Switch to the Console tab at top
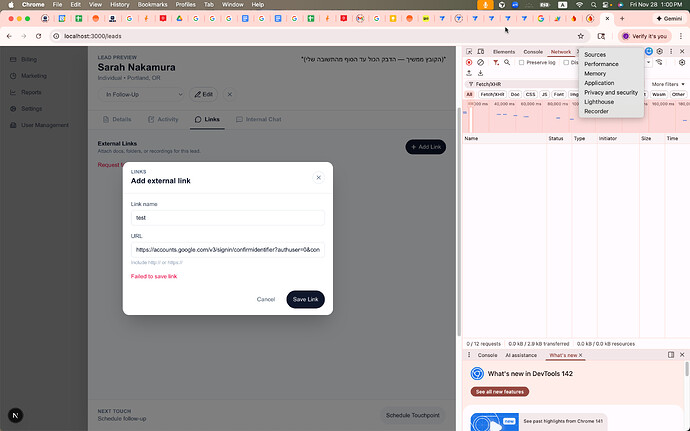The image size is (690, 431). click(533, 52)
